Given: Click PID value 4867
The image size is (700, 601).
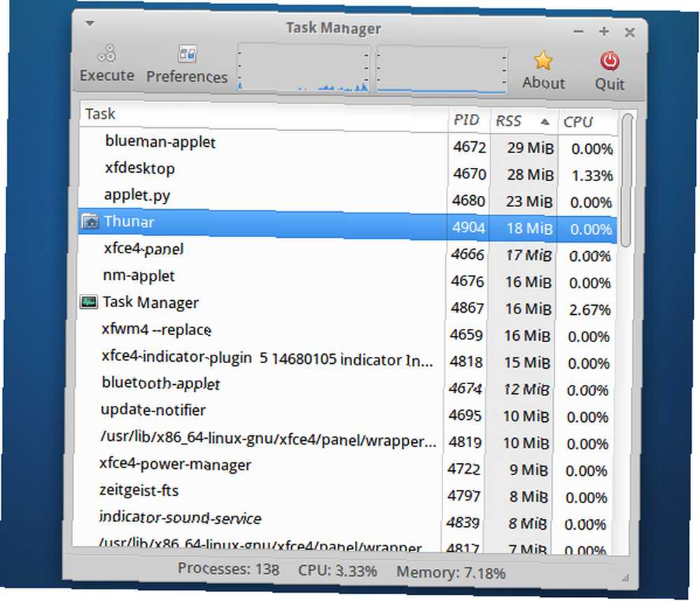Looking at the screenshot, I should 467,308.
